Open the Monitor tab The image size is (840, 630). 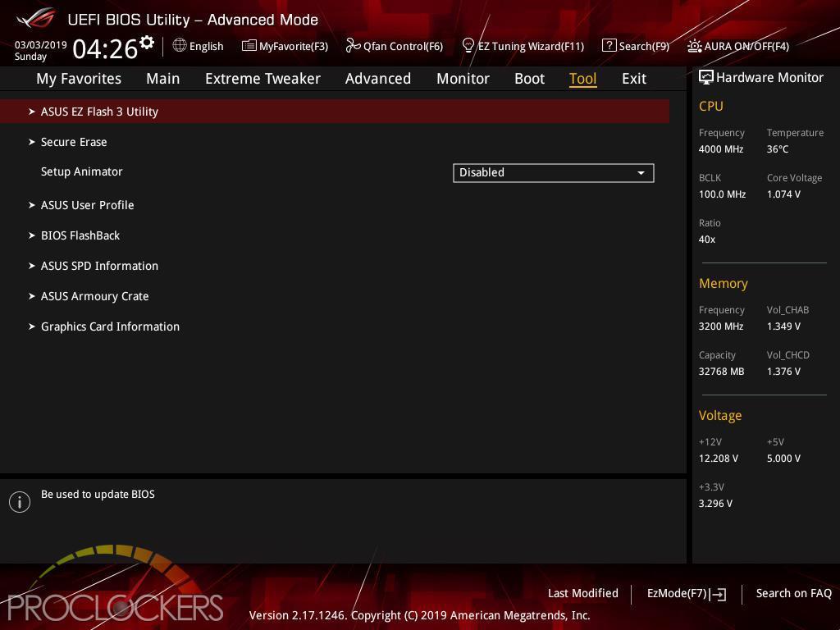click(x=463, y=79)
